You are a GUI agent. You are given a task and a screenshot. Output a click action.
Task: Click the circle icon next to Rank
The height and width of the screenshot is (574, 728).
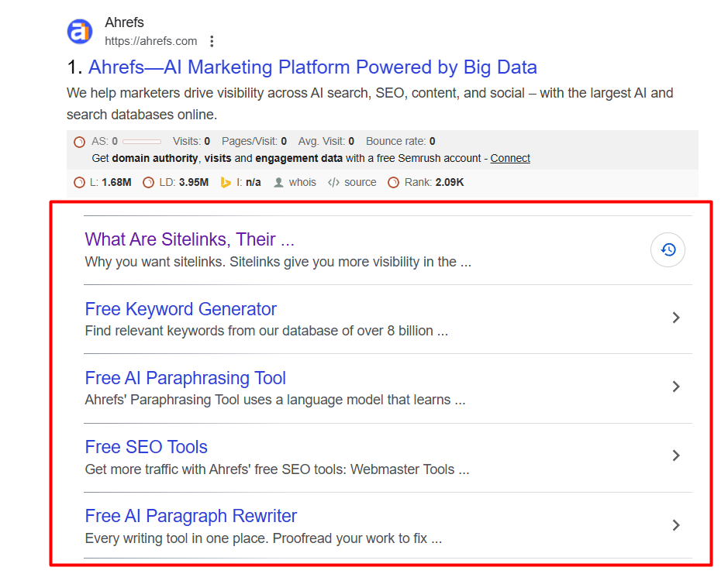coord(394,183)
